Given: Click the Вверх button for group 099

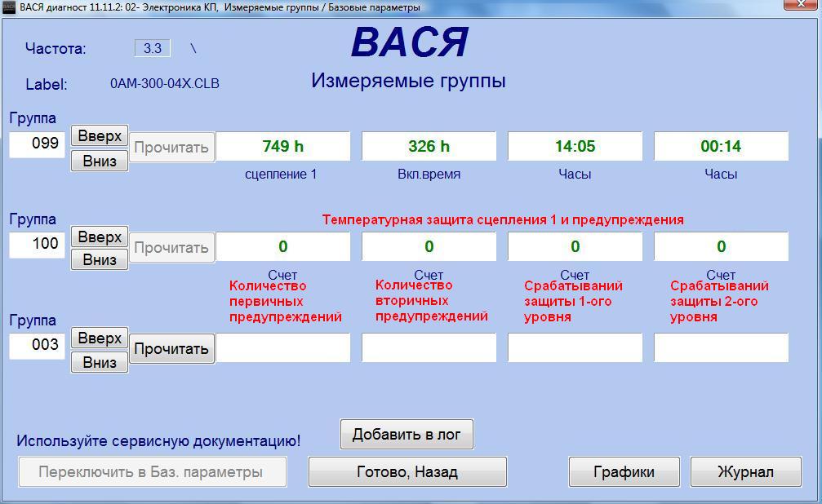Looking at the screenshot, I should click(100, 136).
